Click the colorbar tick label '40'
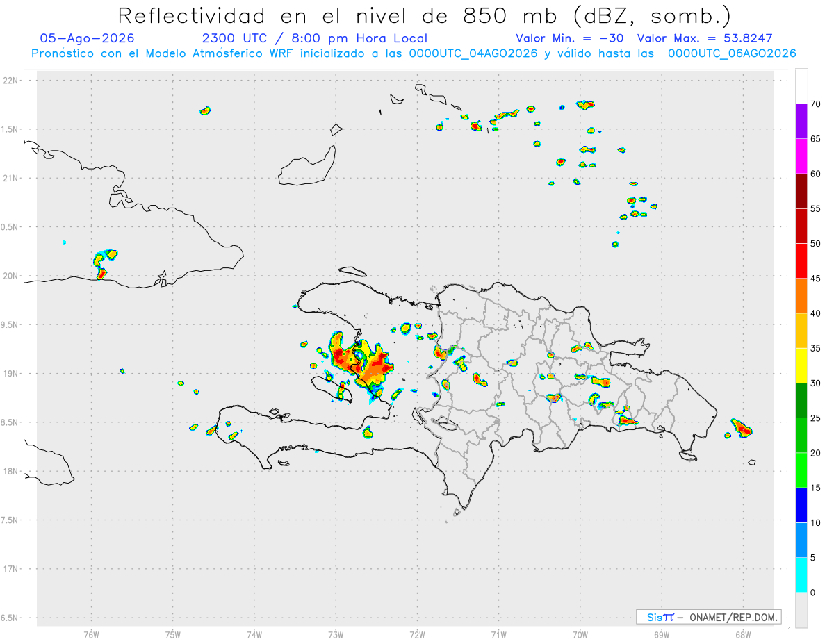This screenshot has height=644, width=834. coord(815,313)
